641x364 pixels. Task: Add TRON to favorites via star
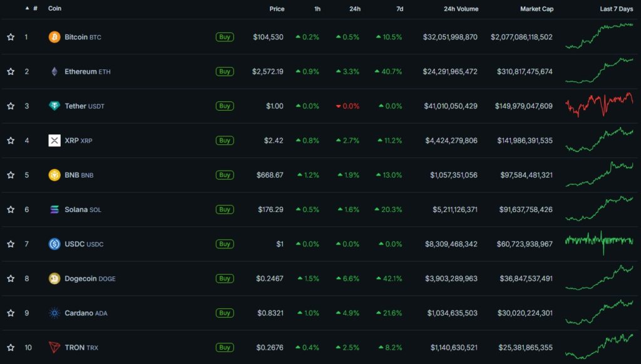pyautogui.click(x=10, y=347)
